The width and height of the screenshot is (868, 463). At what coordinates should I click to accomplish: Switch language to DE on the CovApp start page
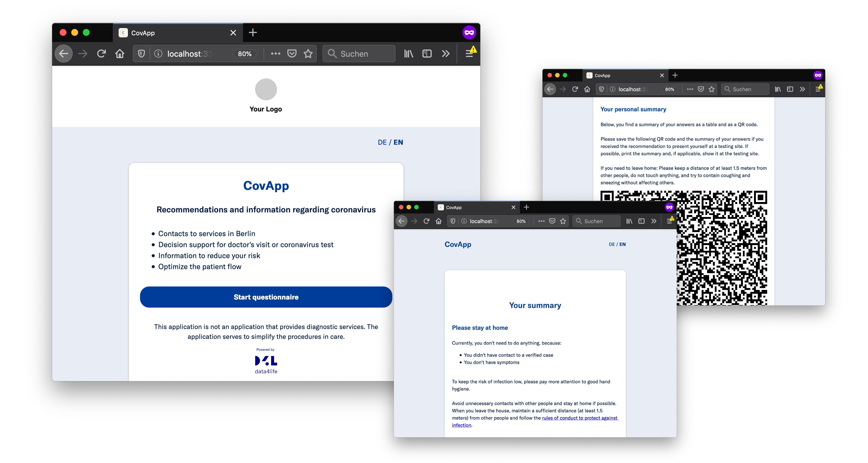coord(382,142)
